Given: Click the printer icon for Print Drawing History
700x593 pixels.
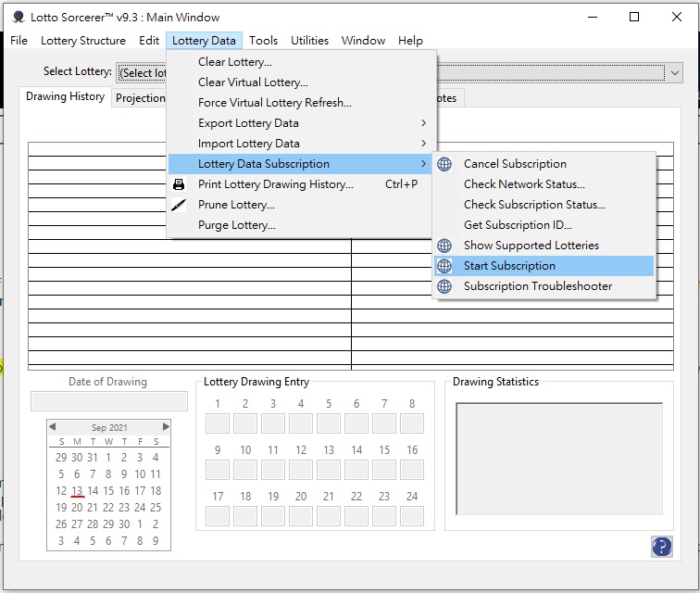Looking at the screenshot, I should click(x=179, y=184).
